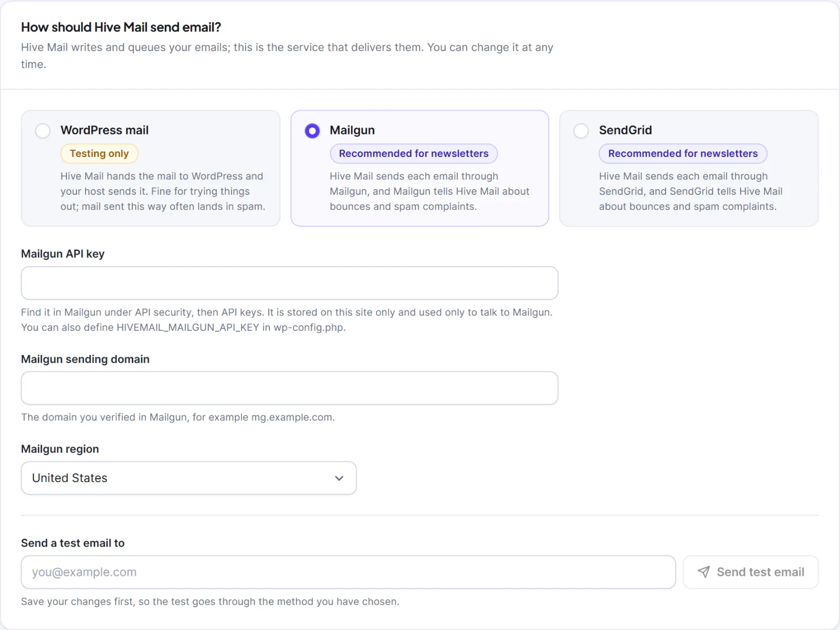Click Mailgun's Recommended for newsletters badge
Screen dimensions: 840x630
(414, 154)
